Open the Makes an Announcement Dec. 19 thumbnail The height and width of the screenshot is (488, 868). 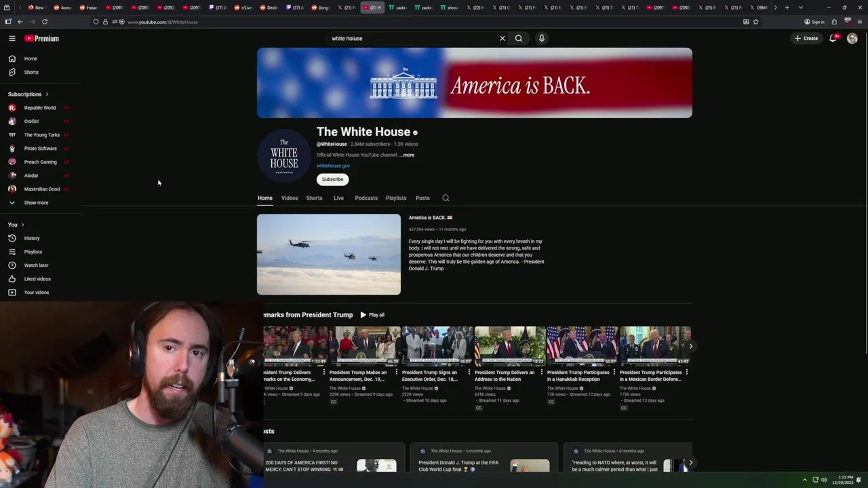point(365,346)
